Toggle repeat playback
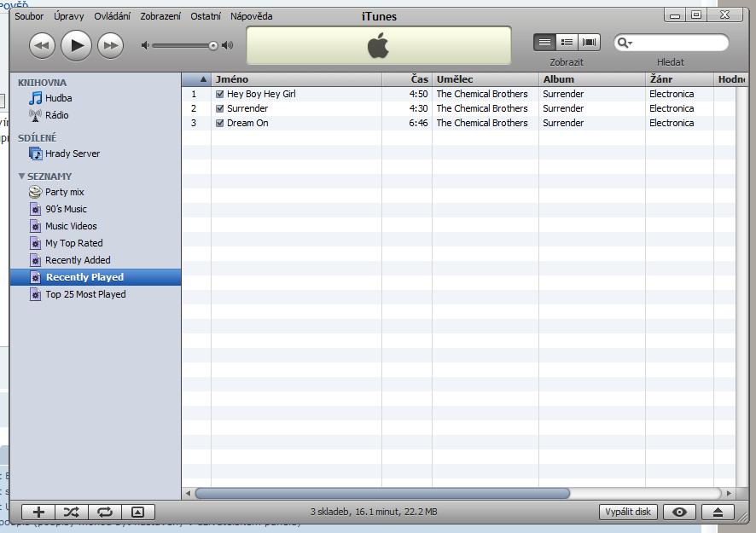This screenshot has height=533, width=756. [105, 513]
